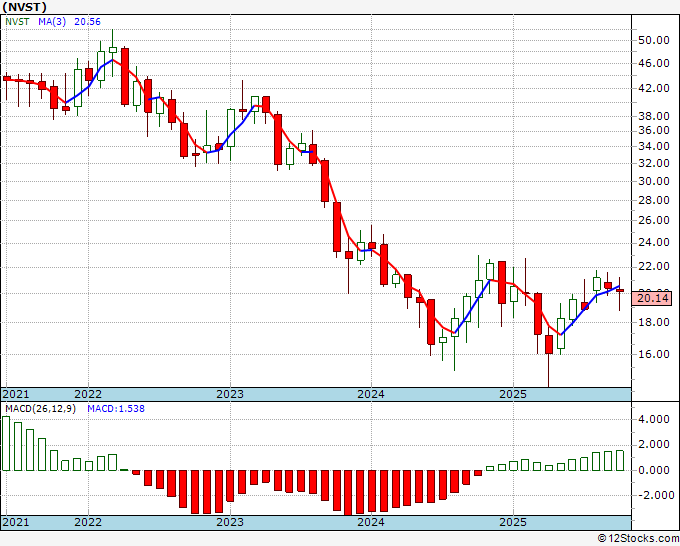
Task: Click the 20.14 current price tag
Action: pyautogui.click(x=652, y=298)
